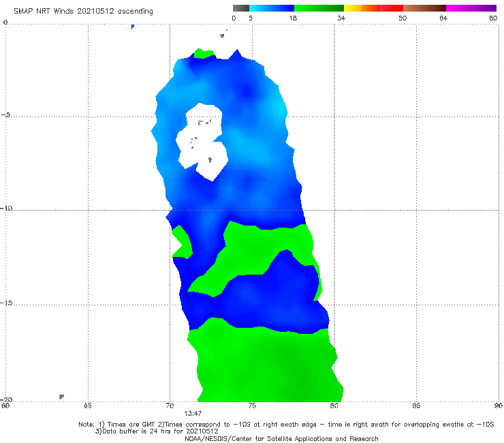Screen dimensions: 504x443
Task: Click the green segment of the color bar
Action: 319,8
